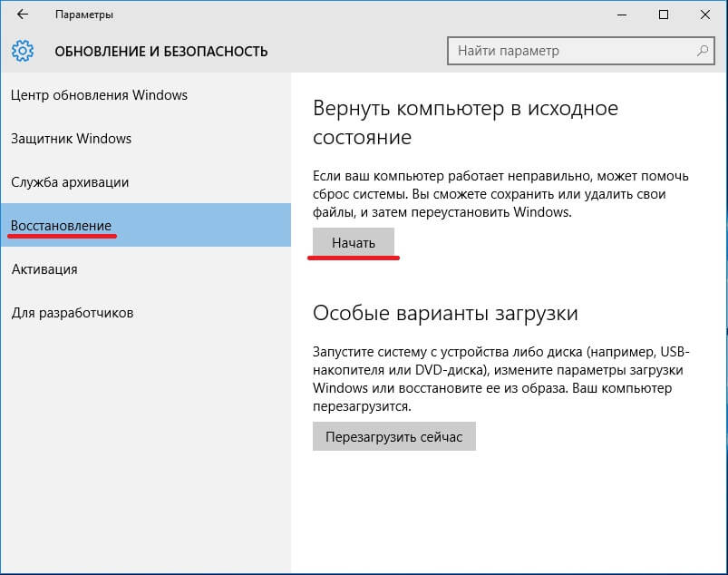Close the Параметры window

click(704, 15)
